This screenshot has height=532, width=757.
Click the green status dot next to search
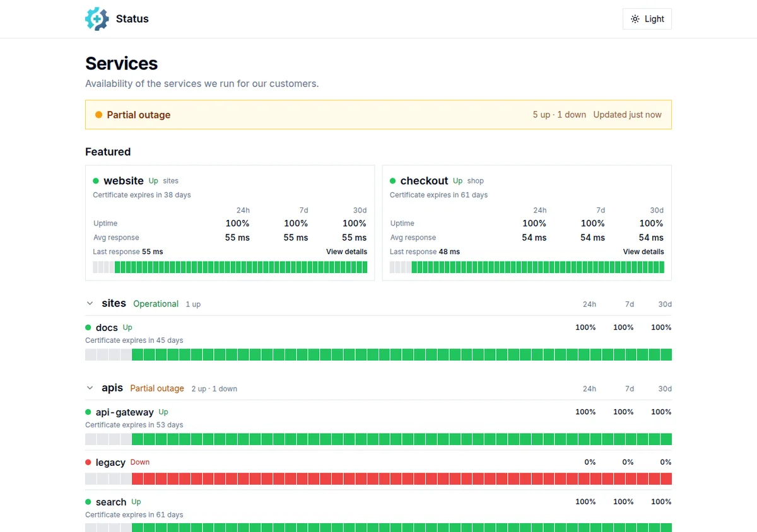(88, 502)
